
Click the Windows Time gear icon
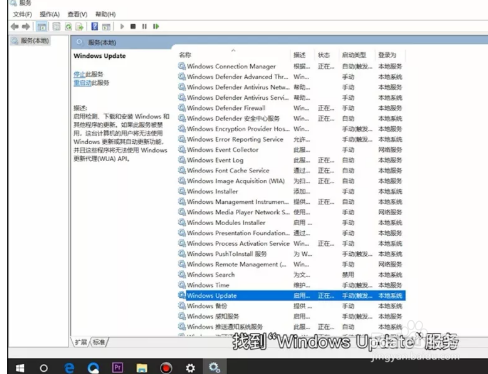182,285
